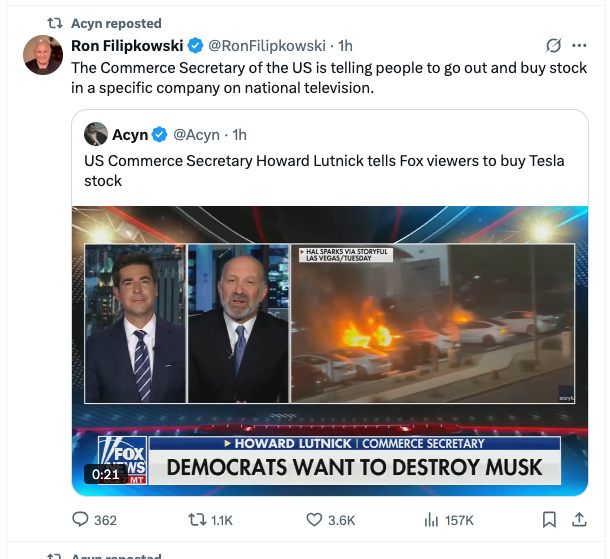View tweet analytics bar chart icon
This screenshot has height=559, width=610.
pyautogui.click(x=432, y=519)
